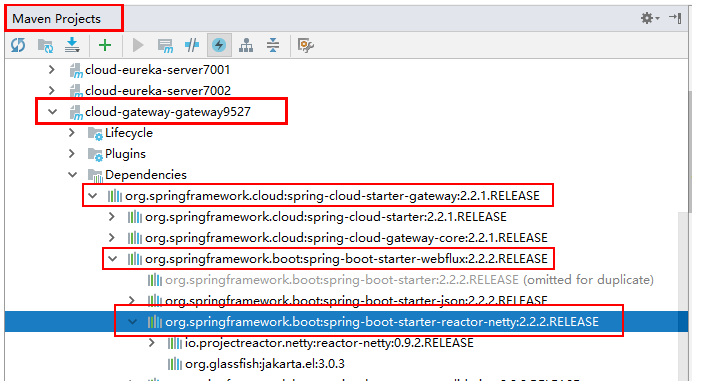Open gear options menu in panel header
This screenshot has height=381, width=713.
point(650,18)
